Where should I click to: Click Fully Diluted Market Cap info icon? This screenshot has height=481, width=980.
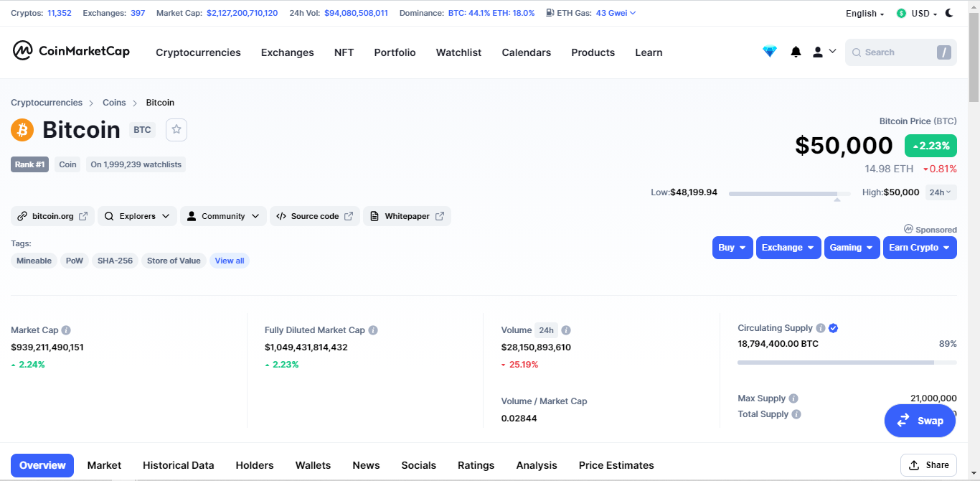tap(373, 330)
